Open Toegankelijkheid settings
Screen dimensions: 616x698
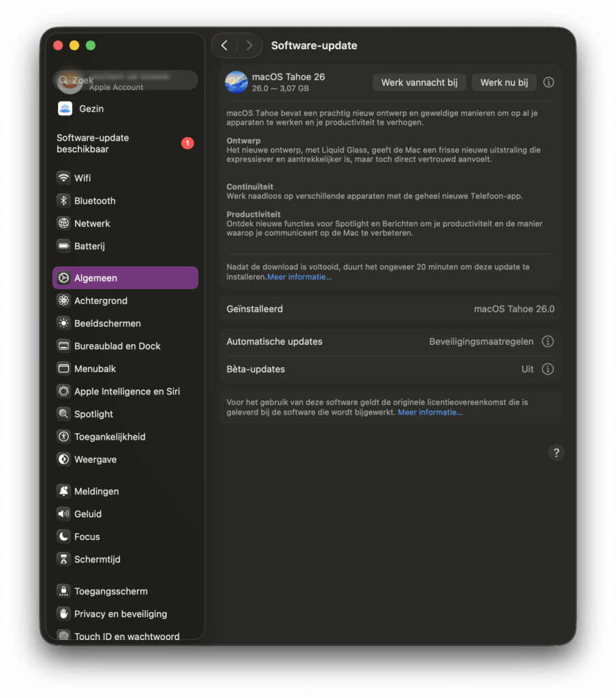(x=125, y=437)
